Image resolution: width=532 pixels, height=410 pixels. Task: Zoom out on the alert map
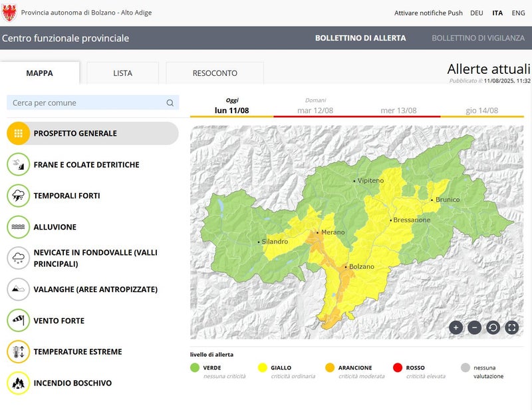[x=474, y=327]
